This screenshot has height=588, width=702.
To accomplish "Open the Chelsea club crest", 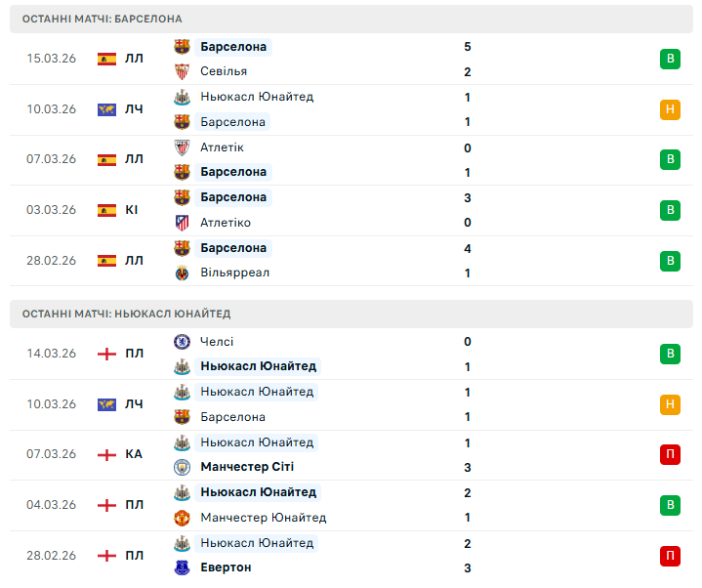I will [182, 342].
